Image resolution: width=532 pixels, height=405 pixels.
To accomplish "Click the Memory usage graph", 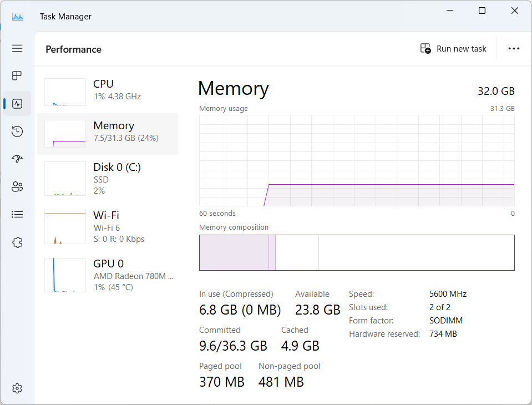I will [357, 161].
